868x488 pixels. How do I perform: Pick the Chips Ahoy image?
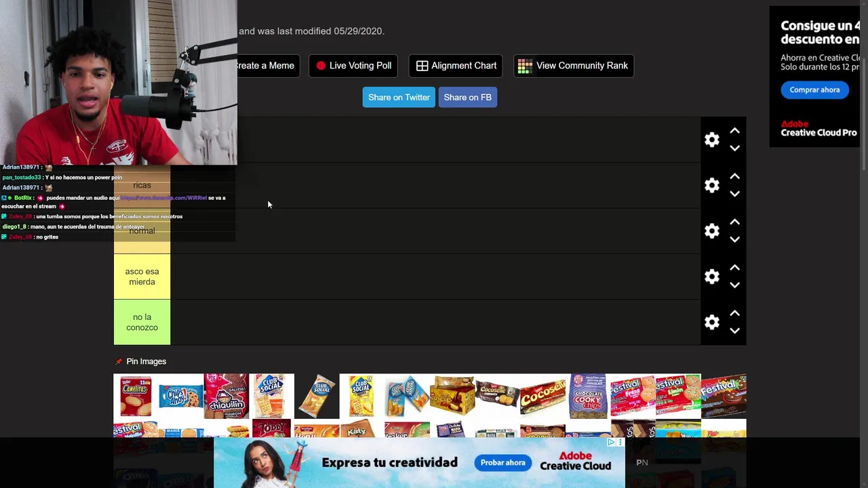[181, 396]
